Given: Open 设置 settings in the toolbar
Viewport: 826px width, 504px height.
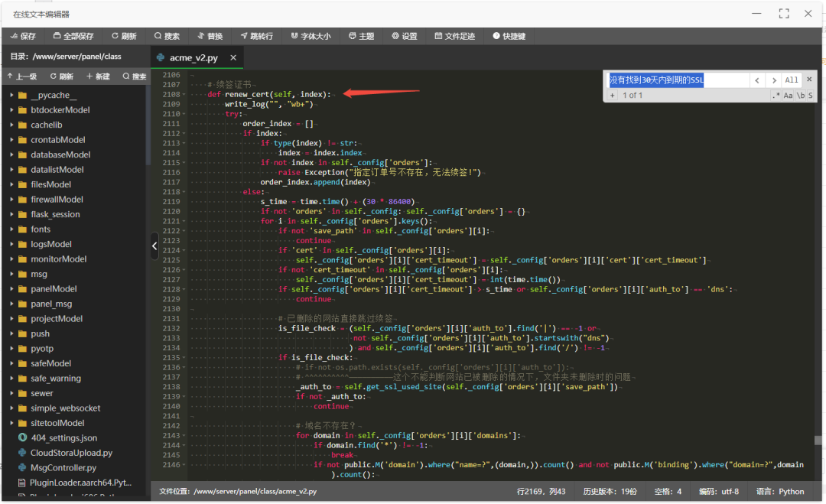Looking at the screenshot, I should tap(405, 36).
